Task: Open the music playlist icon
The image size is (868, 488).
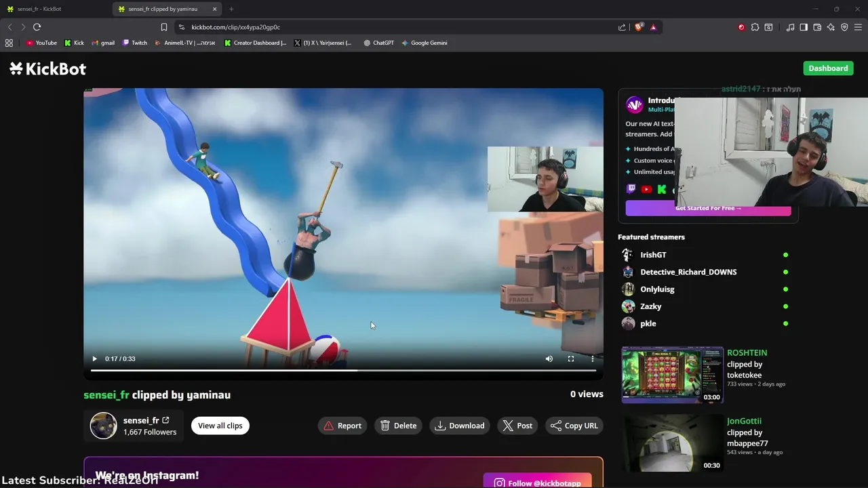Action: tap(790, 27)
